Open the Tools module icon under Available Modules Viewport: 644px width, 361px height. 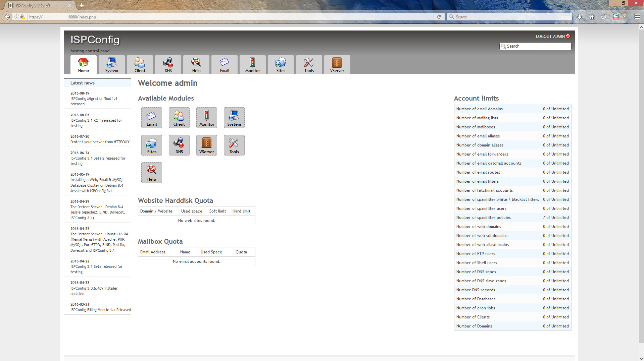click(x=234, y=145)
